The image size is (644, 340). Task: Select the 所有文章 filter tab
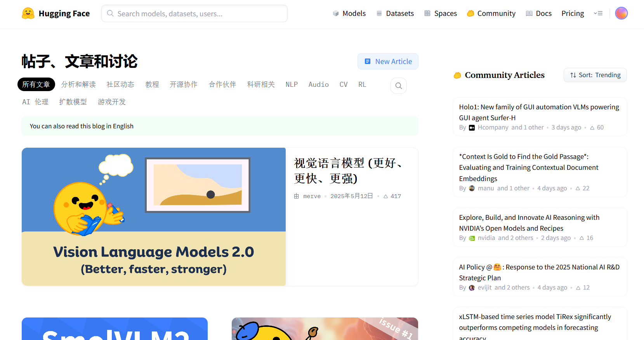tap(36, 85)
